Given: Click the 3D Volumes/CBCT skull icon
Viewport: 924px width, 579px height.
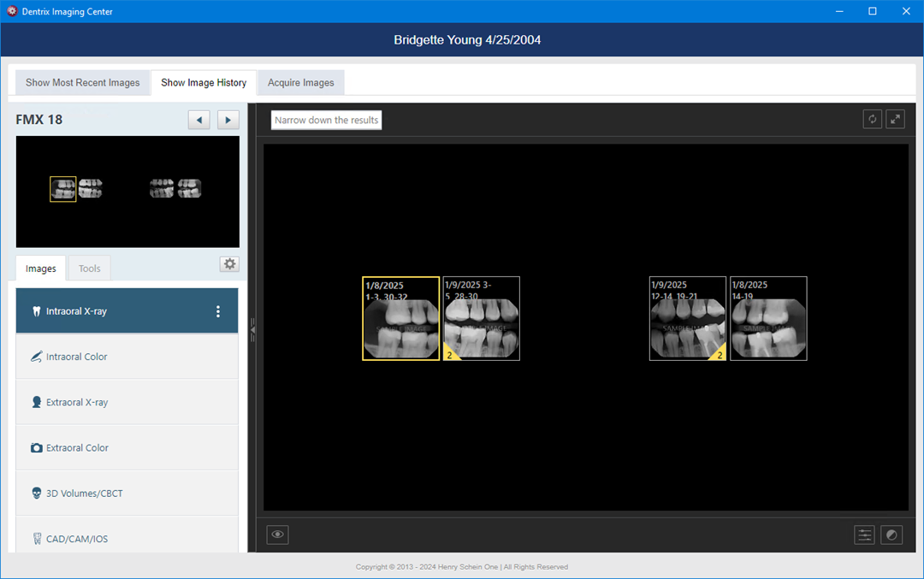Looking at the screenshot, I should 37,493.
